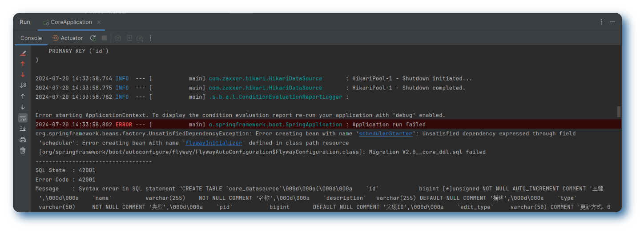Print the console output
Screen dimensions: 644x234
[x=23, y=140]
